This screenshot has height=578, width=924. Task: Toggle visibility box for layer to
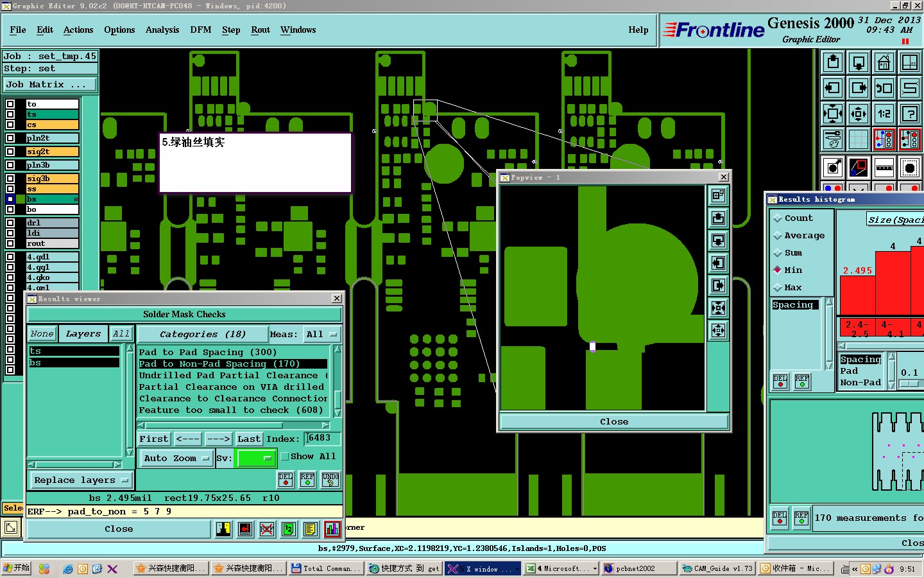point(10,104)
